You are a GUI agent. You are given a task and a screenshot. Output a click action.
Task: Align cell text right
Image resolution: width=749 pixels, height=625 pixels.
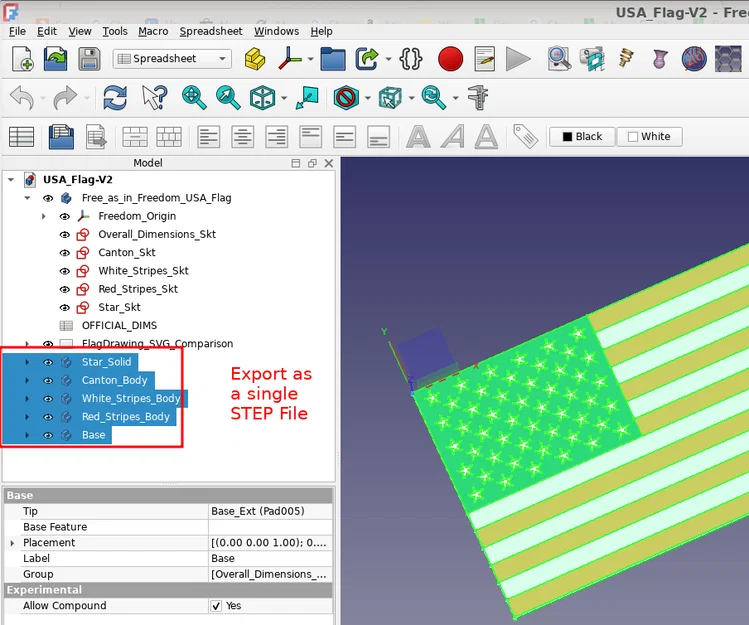click(x=277, y=137)
